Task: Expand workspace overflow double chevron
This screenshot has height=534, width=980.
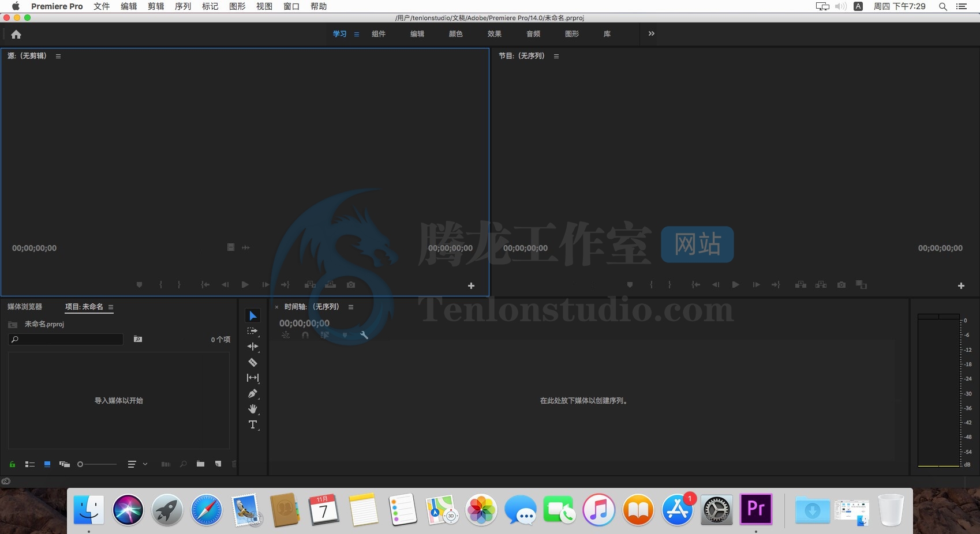Action: [x=652, y=33]
